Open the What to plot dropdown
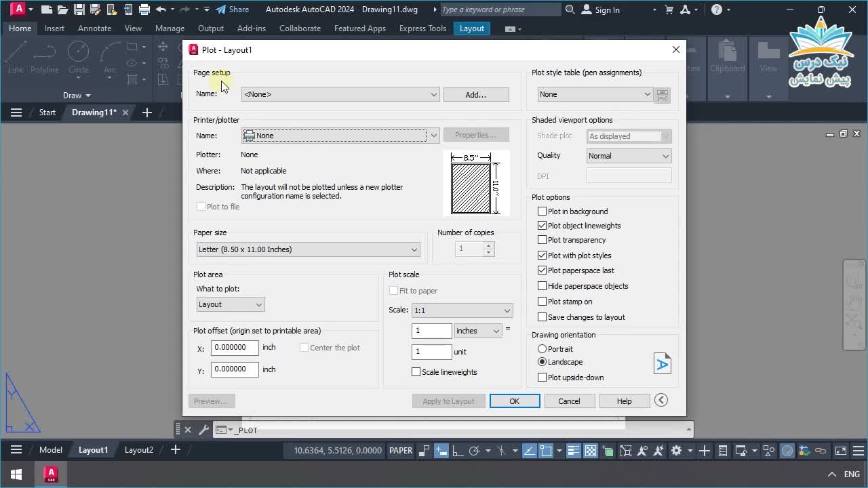 231,305
